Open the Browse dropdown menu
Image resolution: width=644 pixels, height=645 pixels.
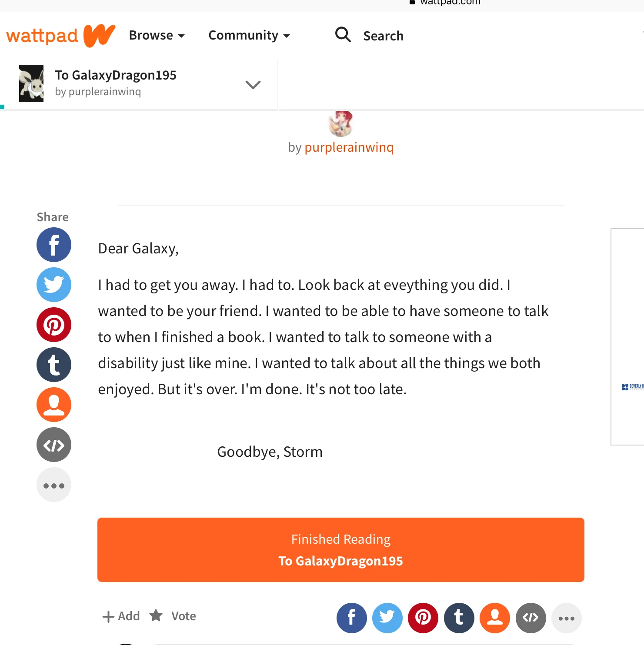tap(157, 35)
